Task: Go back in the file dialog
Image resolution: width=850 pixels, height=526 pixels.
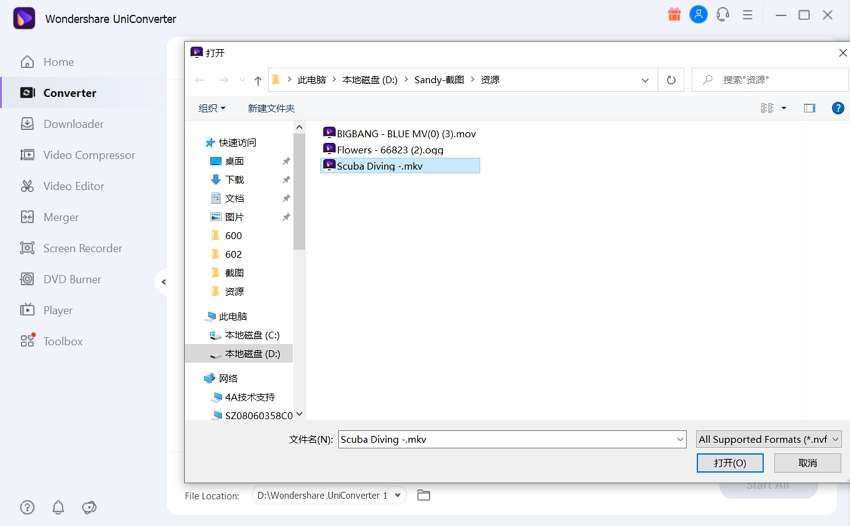Action: pos(200,80)
